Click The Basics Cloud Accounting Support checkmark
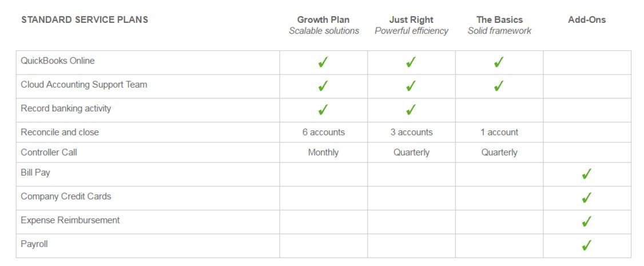 (499, 86)
